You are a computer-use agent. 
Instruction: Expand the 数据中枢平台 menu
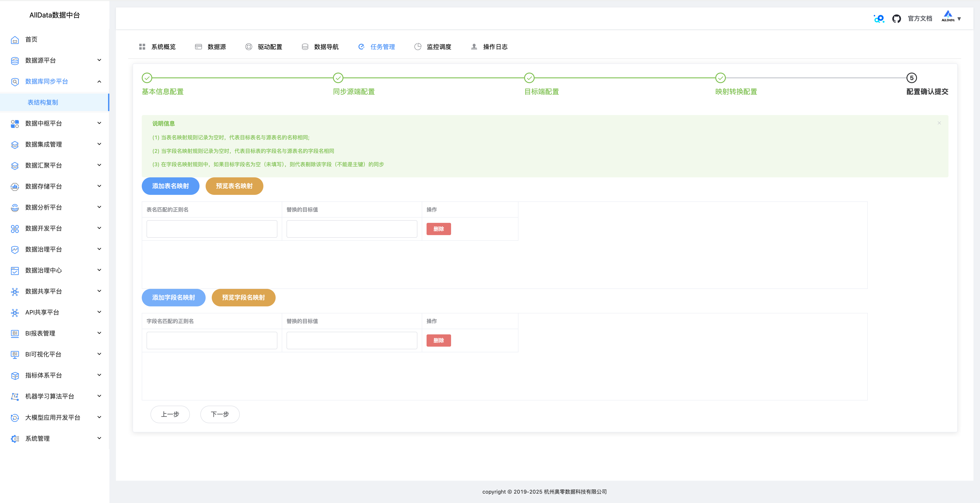[x=99, y=123]
